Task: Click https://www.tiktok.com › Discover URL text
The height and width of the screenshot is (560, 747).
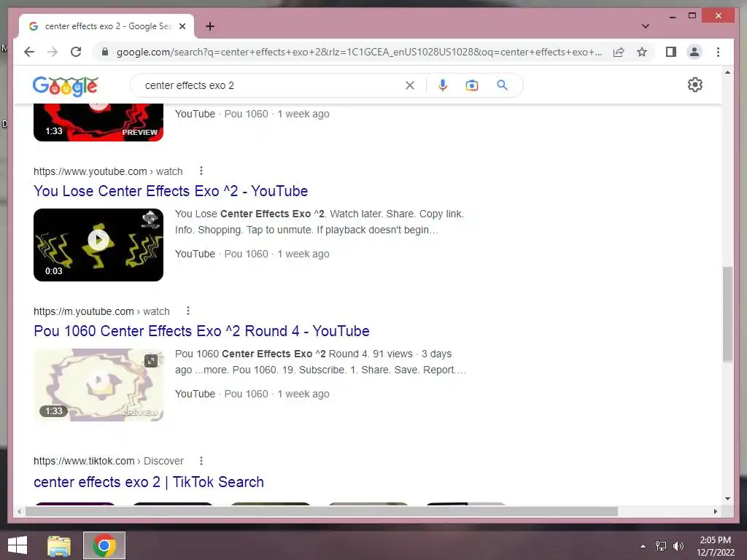Action: 109,461
